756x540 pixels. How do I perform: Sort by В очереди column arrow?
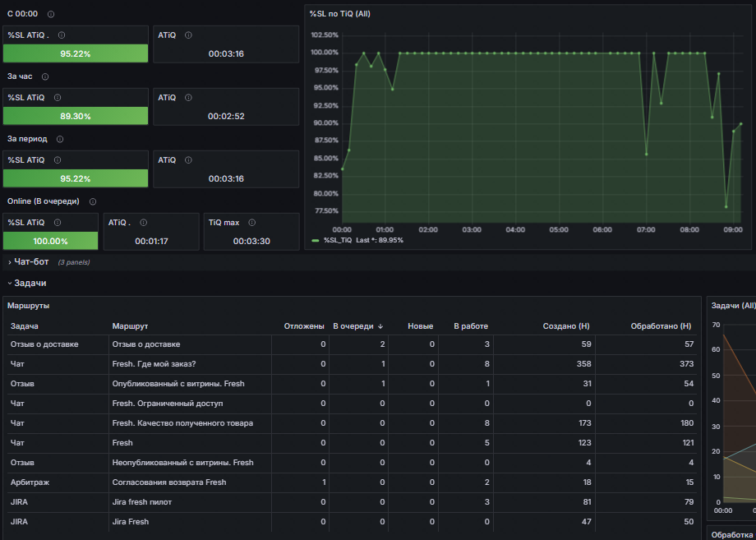tap(380, 326)
